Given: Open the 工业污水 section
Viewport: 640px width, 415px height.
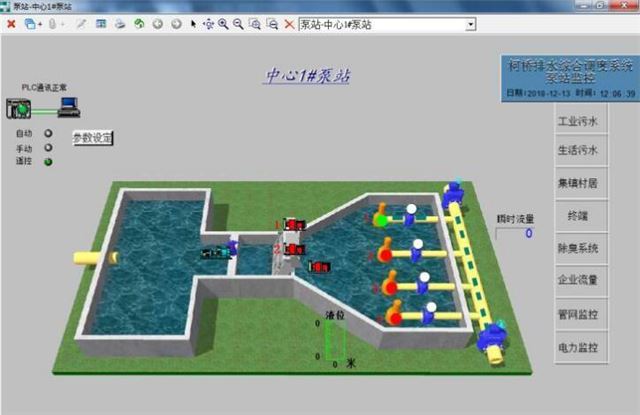Looking at the screenshot, I should click(581, 121).
